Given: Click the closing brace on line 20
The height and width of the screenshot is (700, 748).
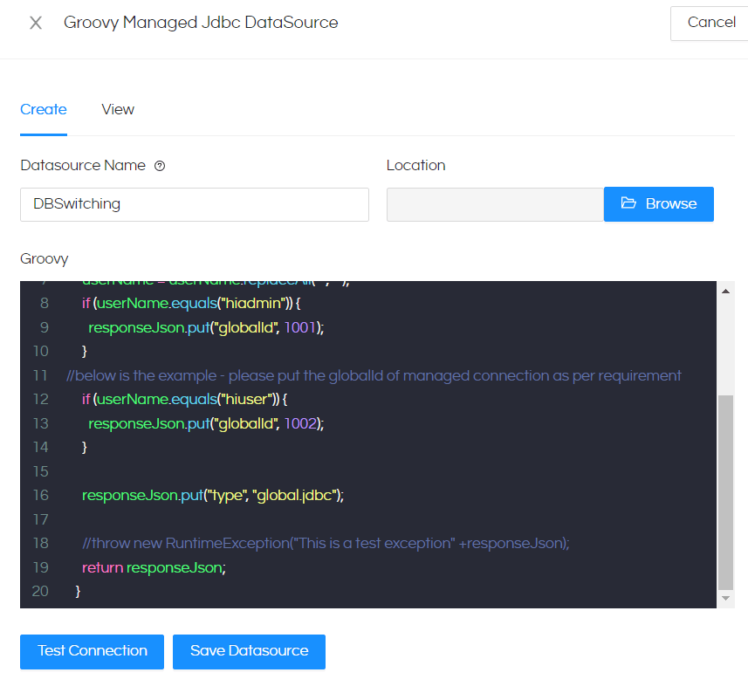Looking at the screenshot, I should [78, 591].
